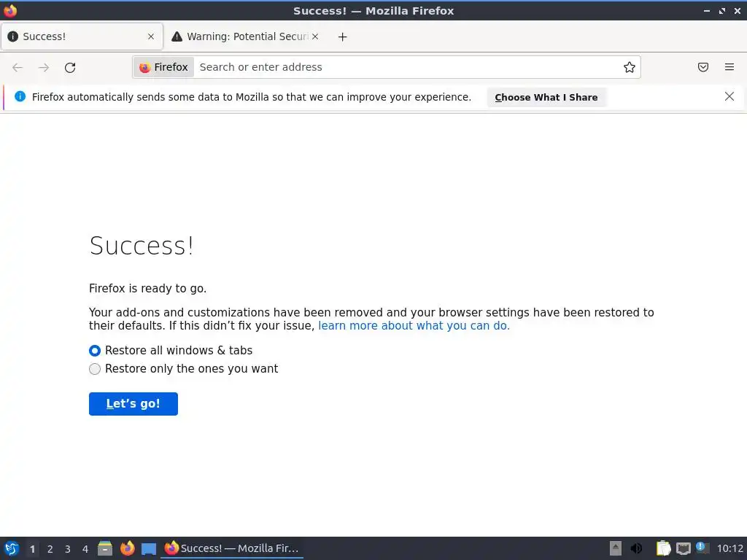The height and width of the screenshot is (560, 747).
Task: Bookmark this page with the star icon
Action: [630, 67]
